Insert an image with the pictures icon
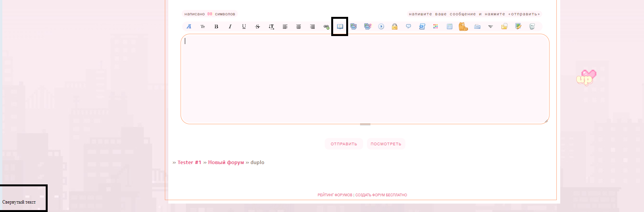 (354, 26)
